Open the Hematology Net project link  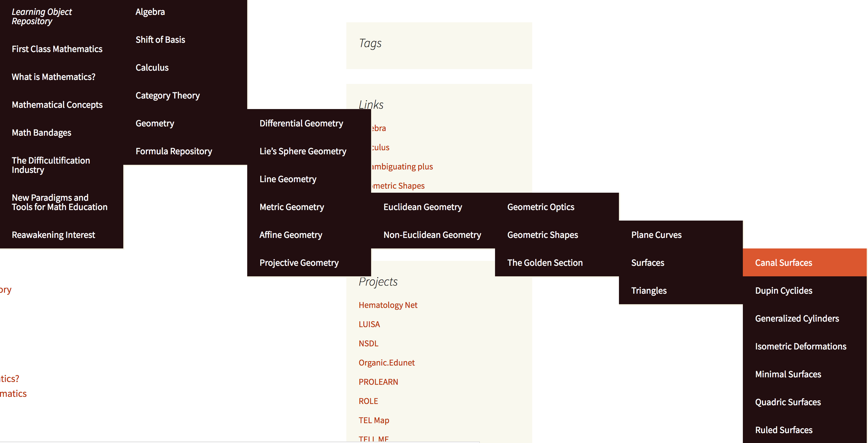coord(388,305)
